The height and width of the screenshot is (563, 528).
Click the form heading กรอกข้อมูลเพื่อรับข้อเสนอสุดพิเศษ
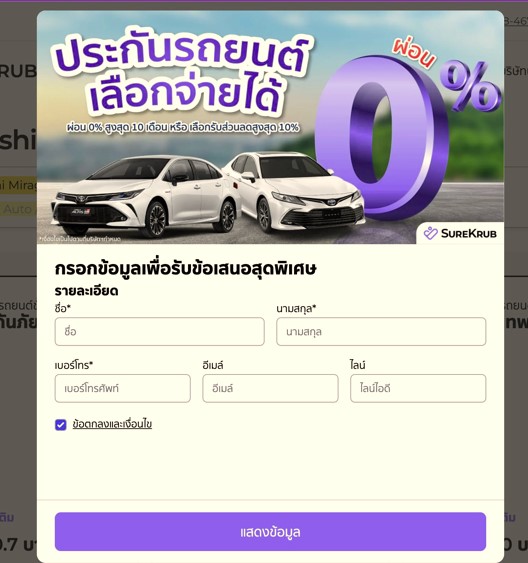coord(186,268)
